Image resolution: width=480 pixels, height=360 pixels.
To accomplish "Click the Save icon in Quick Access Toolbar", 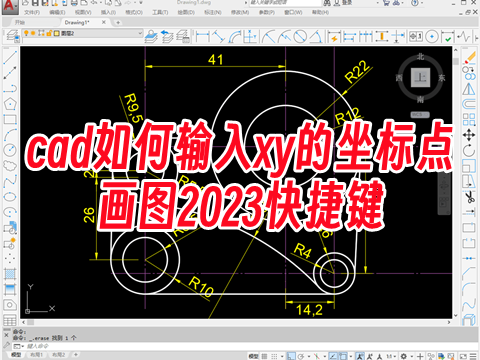I will tap(35, 3).
